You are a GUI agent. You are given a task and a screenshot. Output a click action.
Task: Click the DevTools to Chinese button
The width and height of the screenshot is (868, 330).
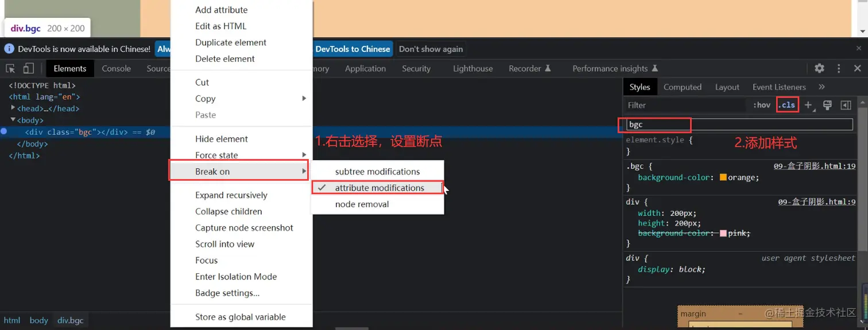(352, 49)
